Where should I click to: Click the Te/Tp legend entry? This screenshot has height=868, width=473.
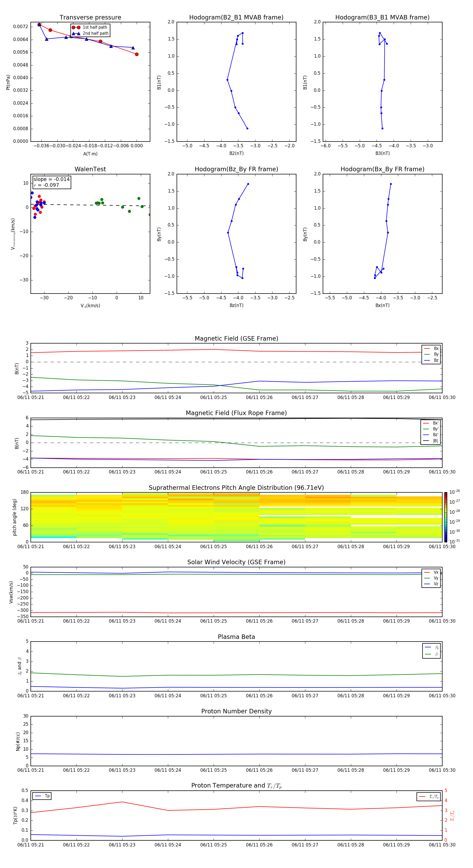(429, 796)
